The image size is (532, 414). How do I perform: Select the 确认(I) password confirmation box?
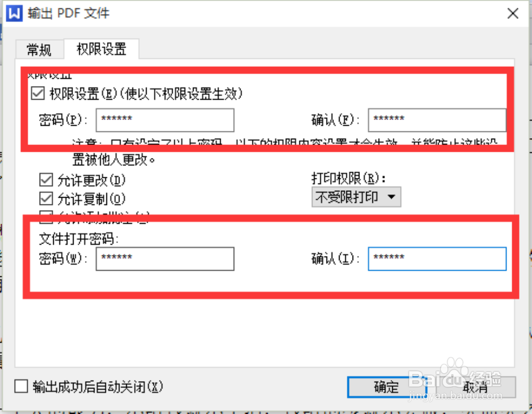point(437,259)
